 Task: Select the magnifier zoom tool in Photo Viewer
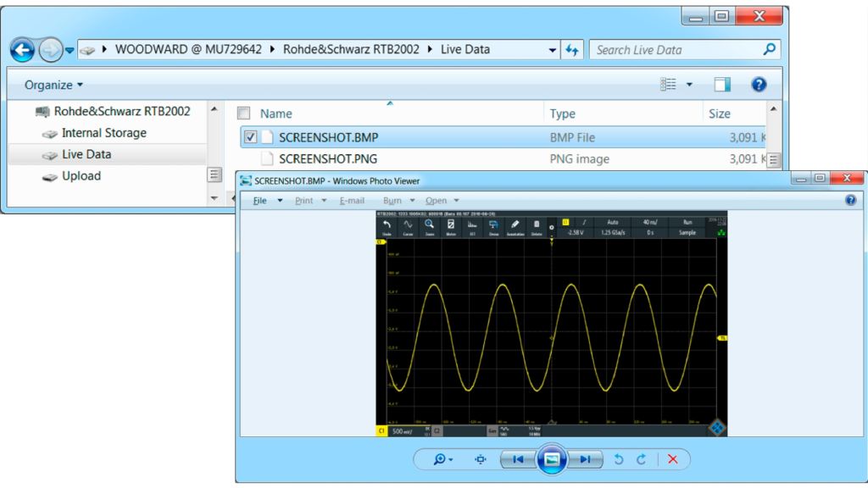(x=440, y=458)
